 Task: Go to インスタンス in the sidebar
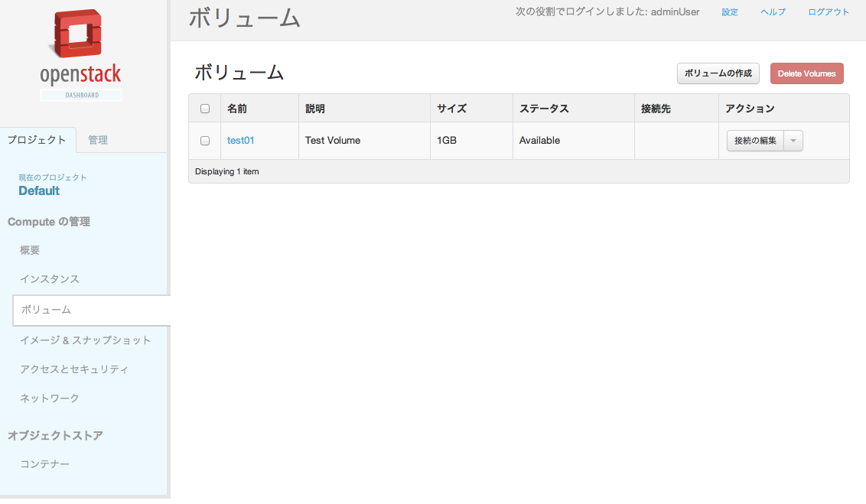(x=50, y=279)
